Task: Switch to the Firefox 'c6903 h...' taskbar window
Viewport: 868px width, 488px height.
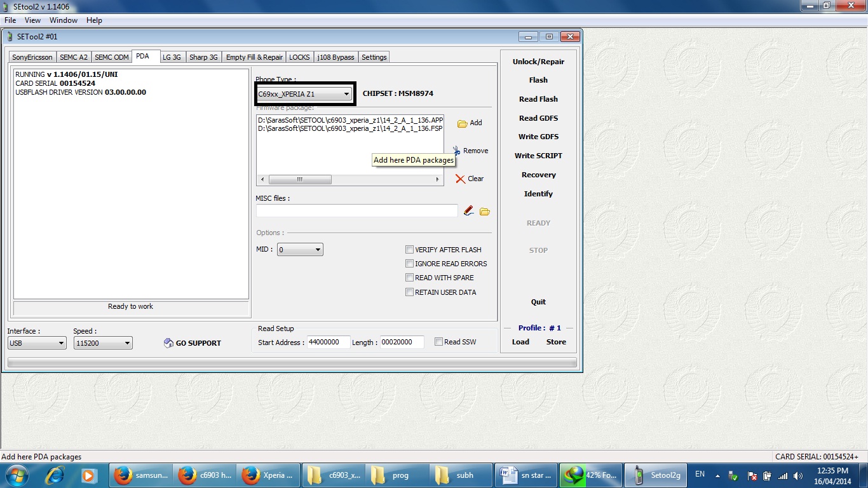Action: [x=205, y=475]
